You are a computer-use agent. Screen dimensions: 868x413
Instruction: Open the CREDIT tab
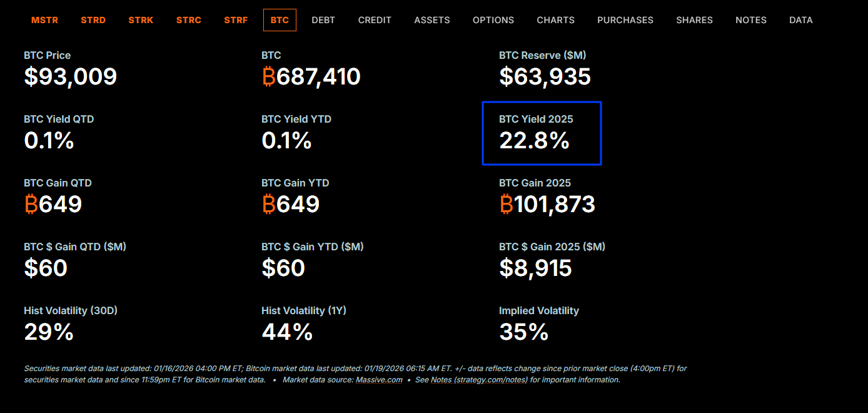375,19
